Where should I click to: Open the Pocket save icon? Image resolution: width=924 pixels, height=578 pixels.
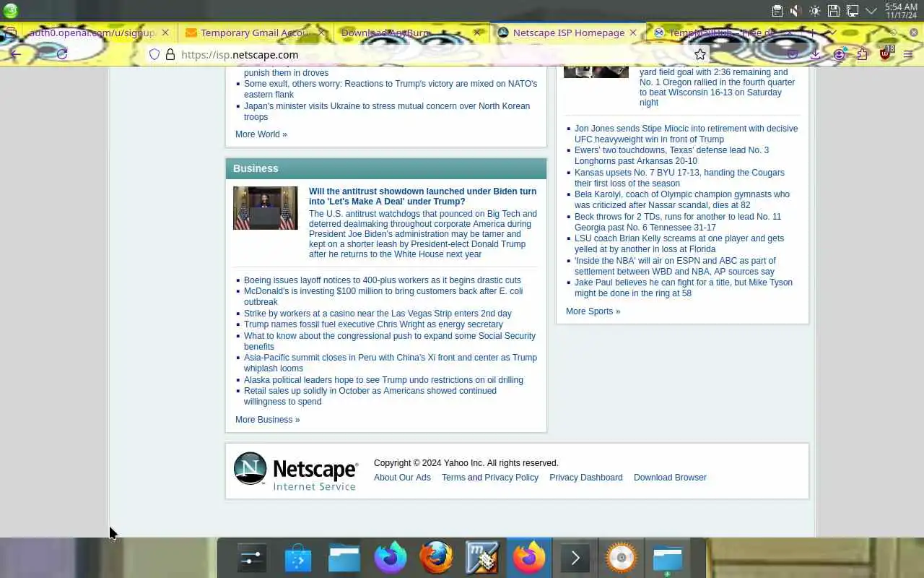point(793,54)
